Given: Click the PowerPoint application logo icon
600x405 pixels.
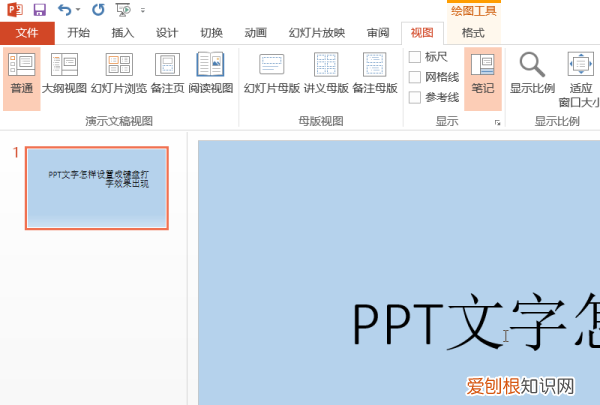Looking at the screenshot, I should 15,10.
